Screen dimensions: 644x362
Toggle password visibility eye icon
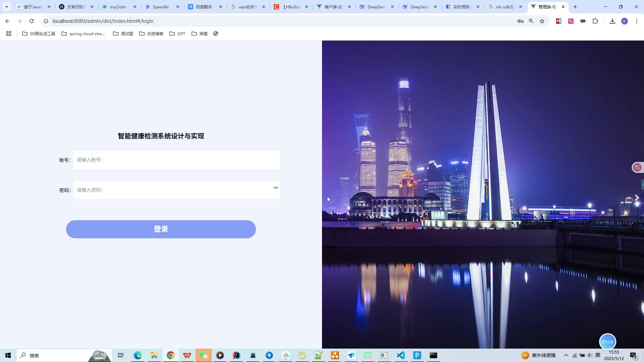(275, 188)
